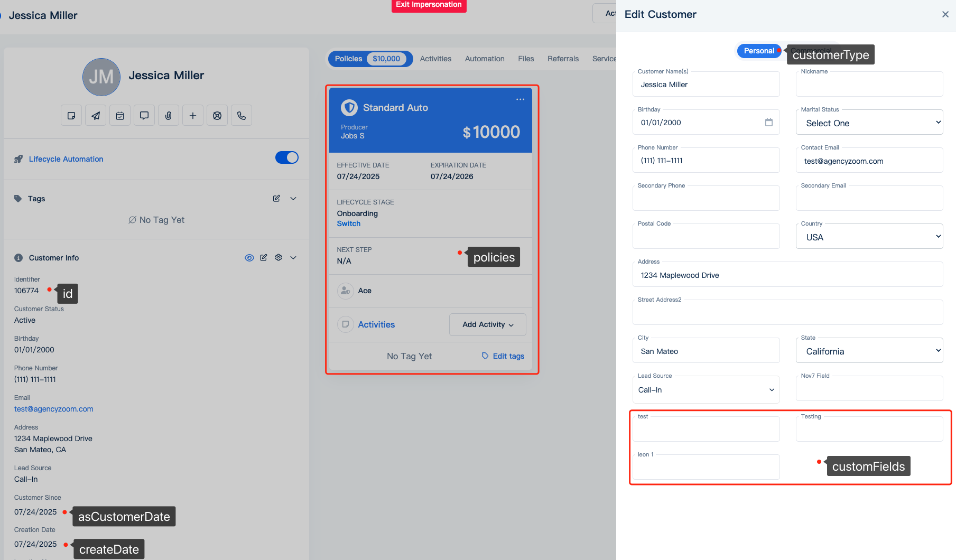956x560 pixels.
Task: Collapse the Tags section chevron
Action: click(x=293, y=199)
